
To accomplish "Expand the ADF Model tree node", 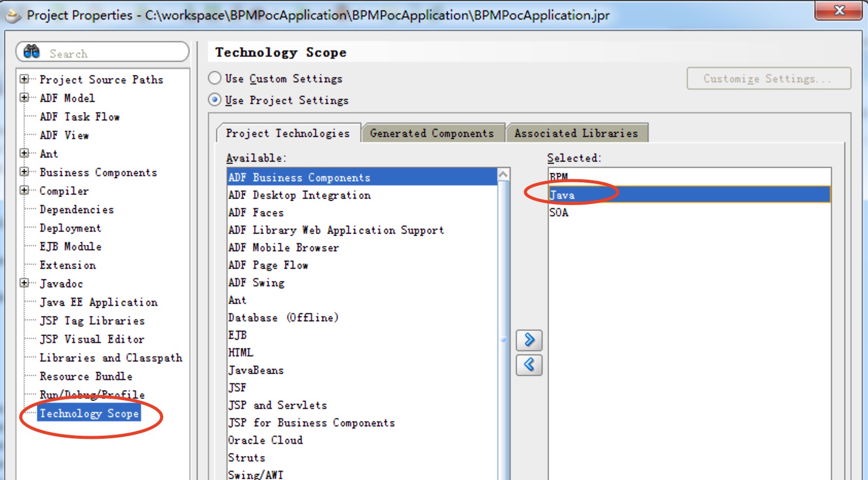I will (24, 98).
